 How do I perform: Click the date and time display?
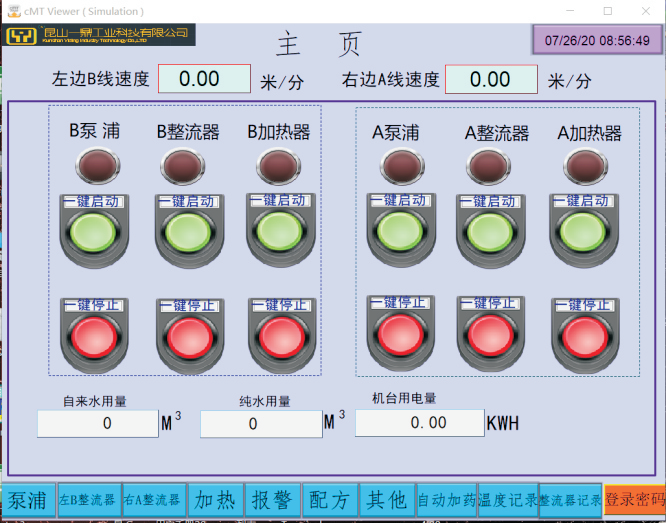click(x=597, y=40)
